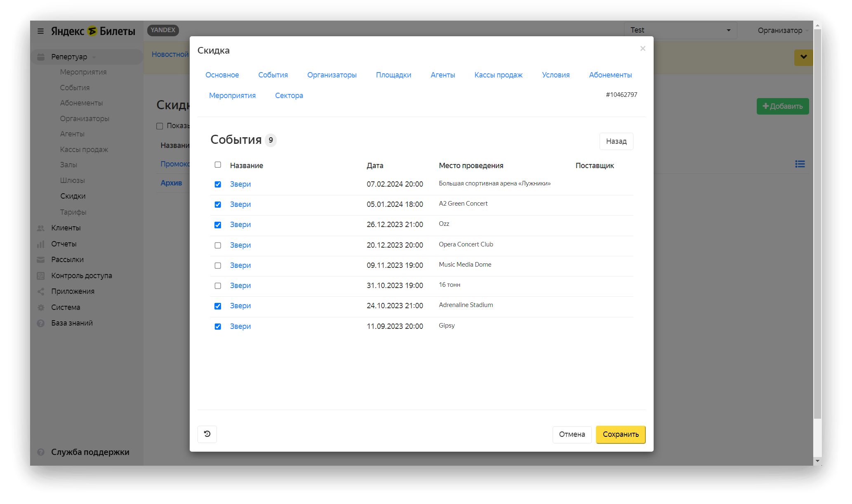Click the Назад button

pyautogui.click(x=616, y=141)
